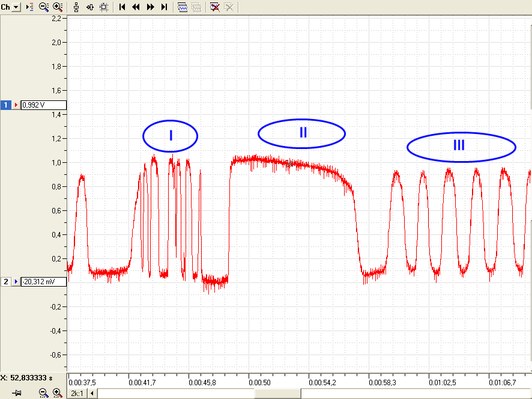Click the 2k:1 time scale button
The width and height of the screenshot is (532, 399).
[x=77, y=394]
